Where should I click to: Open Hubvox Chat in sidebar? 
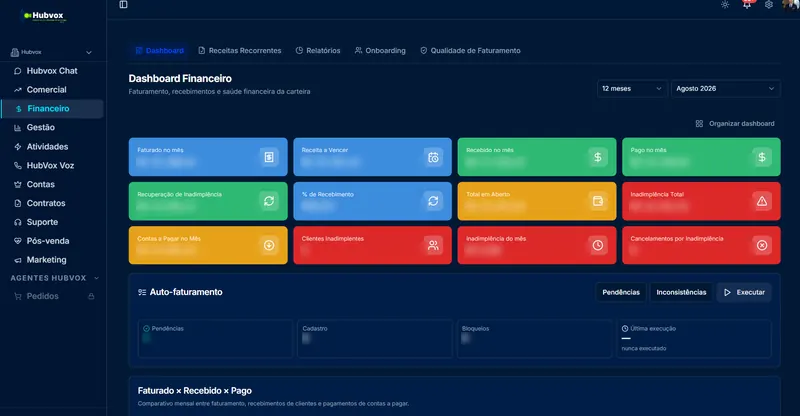tap(52, 71)
